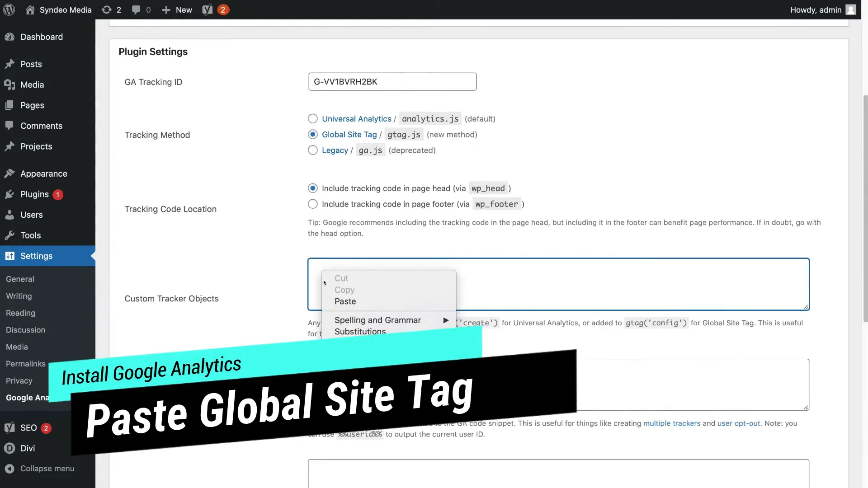This screenshot has width=868, height=488.
Task: Click the Users person icon
Action: tap(9, 215)
